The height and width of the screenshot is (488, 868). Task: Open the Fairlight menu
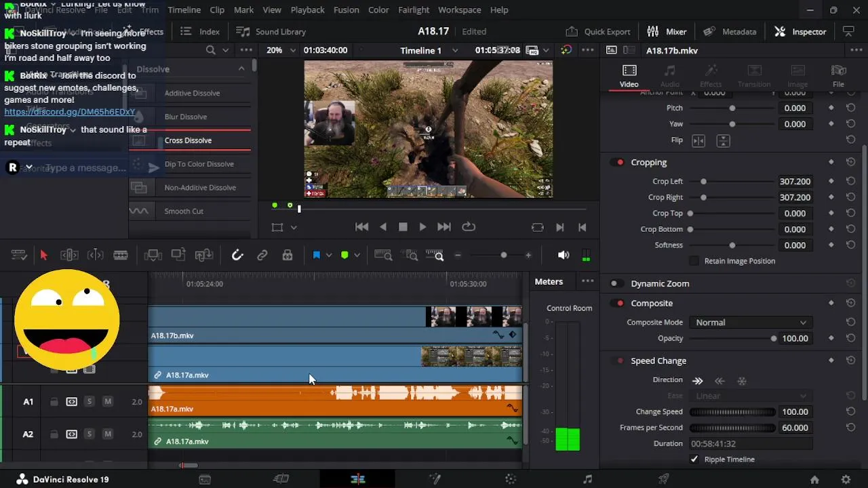[x=414, y=10]
